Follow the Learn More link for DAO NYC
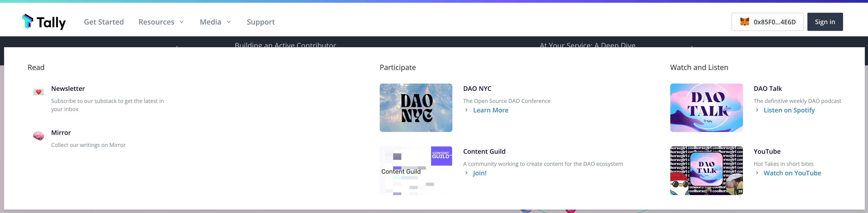 point(491,110)
